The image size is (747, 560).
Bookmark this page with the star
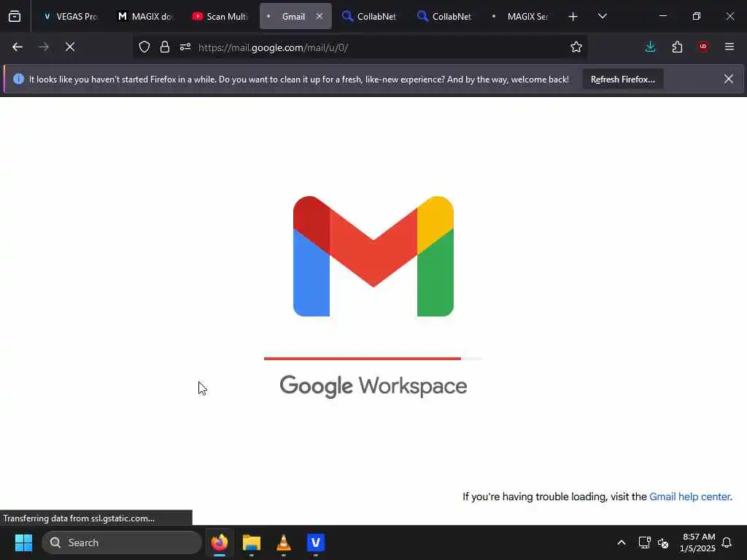click(x=576, y=47)
